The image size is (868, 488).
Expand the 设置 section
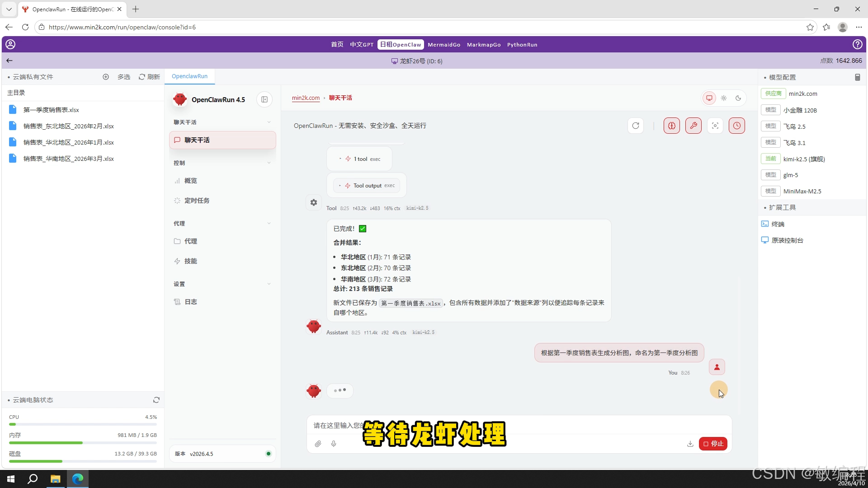(x=269, y=284)
